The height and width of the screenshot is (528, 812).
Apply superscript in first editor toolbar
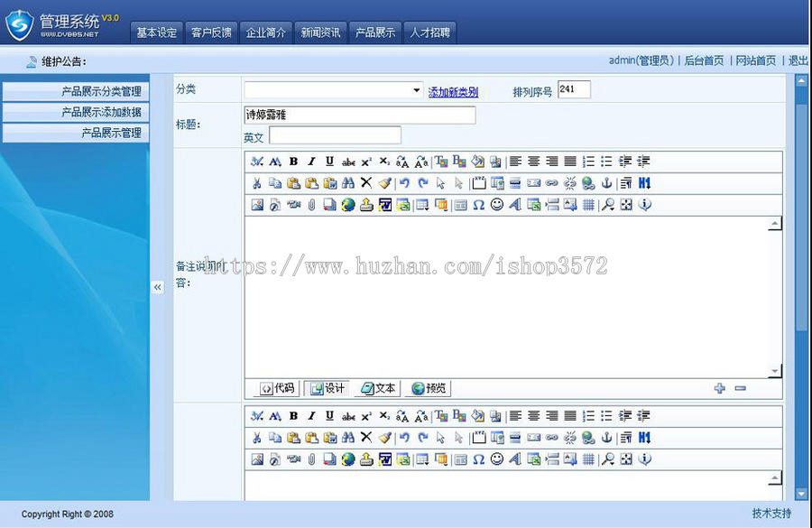[x=366, y=162]
